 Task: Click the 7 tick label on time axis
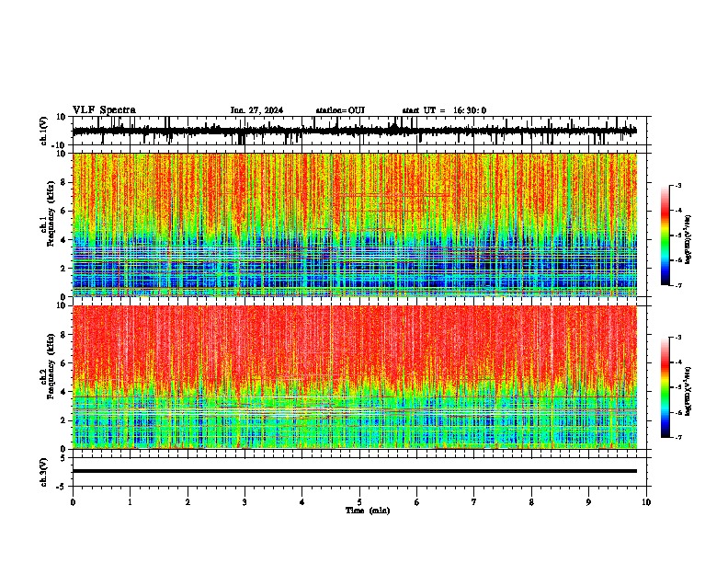tap(474, 502)
